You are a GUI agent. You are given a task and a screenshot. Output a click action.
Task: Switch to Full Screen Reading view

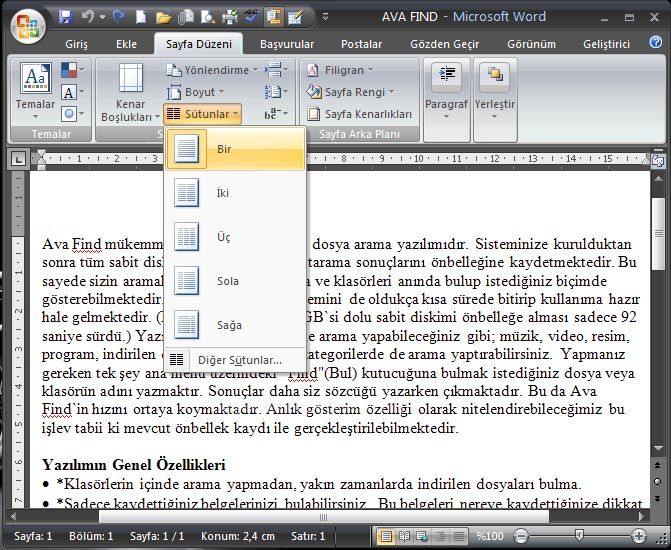coord(404,536)
